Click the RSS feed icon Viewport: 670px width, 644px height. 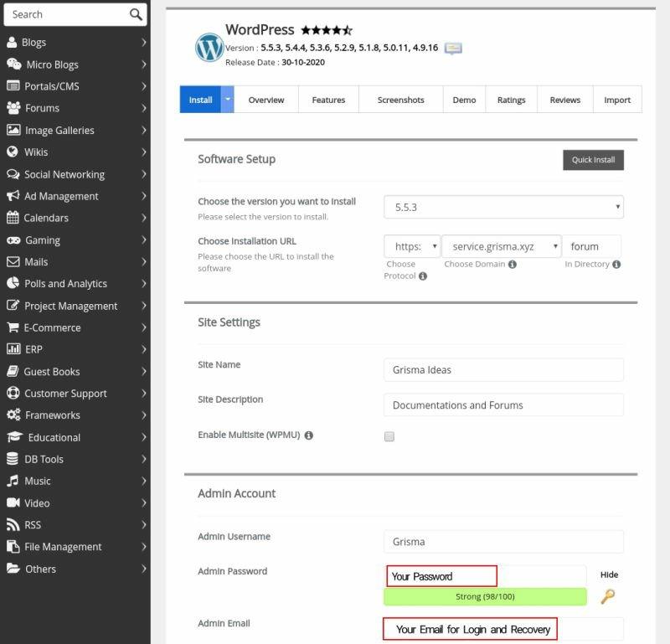[13, 525]
